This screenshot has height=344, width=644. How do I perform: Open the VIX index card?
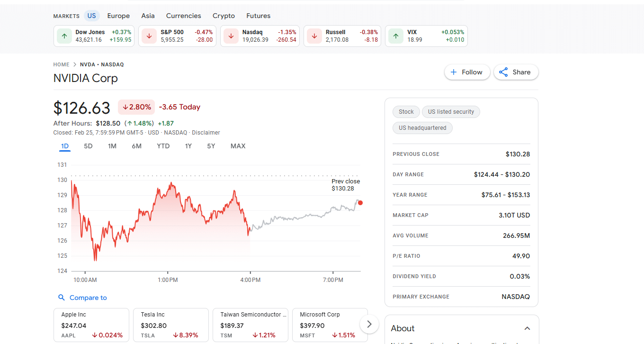(x=426, y=36)
